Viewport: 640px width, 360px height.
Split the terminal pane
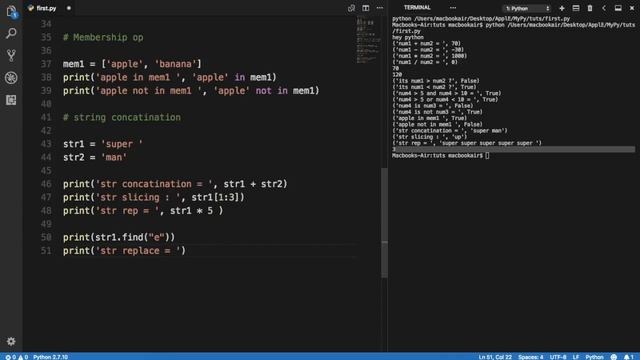tap(576, 8)
